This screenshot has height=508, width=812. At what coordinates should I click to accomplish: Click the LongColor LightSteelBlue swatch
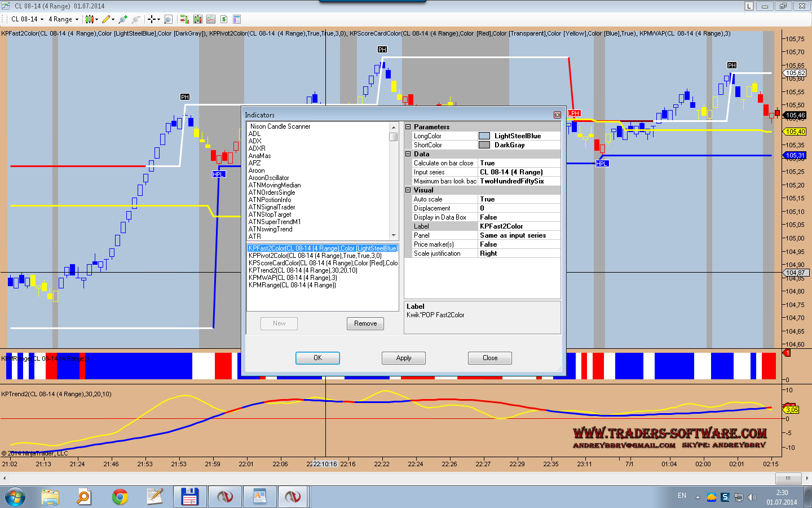click(484, 136)
